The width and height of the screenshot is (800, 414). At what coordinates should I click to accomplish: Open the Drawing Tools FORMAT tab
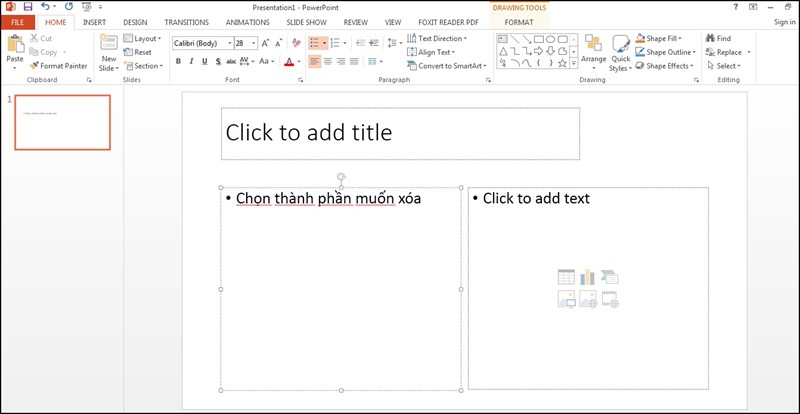pos(519,22)
